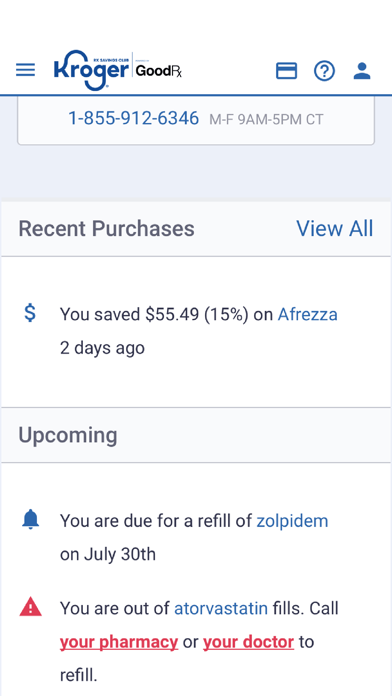View All recent purchases
This screenshot has width=392, height=696.
tap(335, 229)
